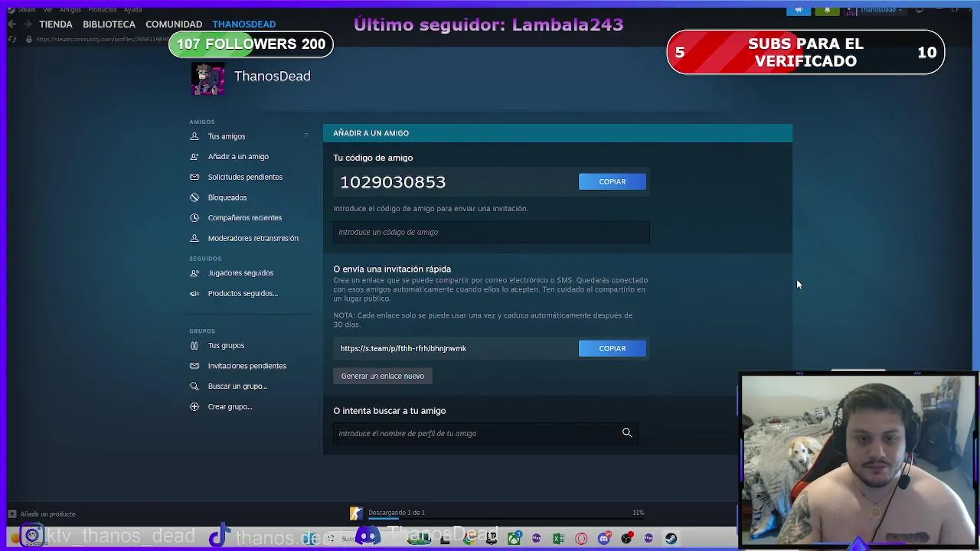Click Añadir un producto at bottom left

[x=42, y=514]
